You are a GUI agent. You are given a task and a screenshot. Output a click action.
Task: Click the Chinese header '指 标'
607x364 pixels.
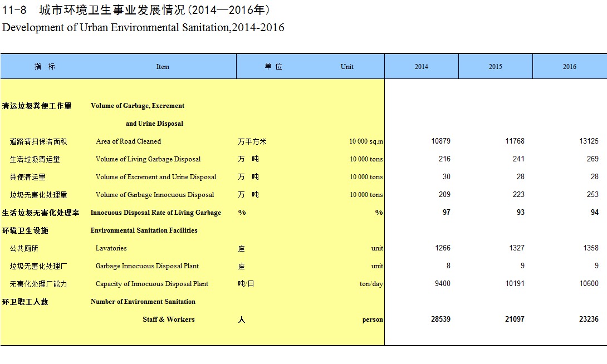[45, 67]
